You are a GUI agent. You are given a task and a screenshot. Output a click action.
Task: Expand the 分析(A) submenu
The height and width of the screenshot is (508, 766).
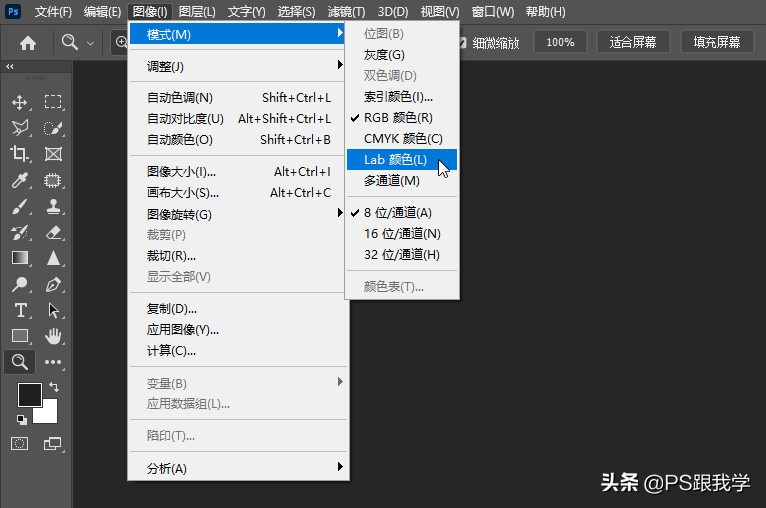click(x=239, y=468)
